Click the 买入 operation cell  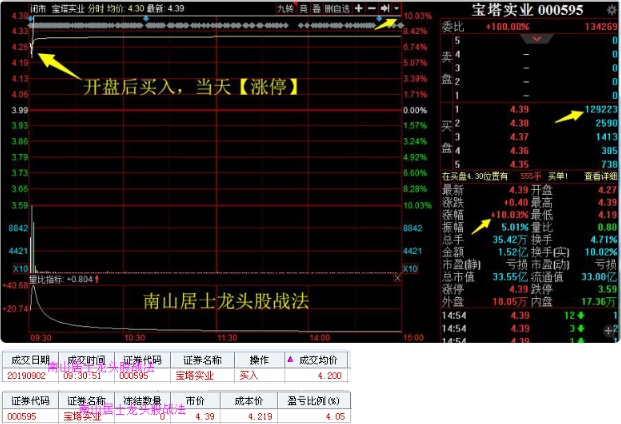point(249,375)
